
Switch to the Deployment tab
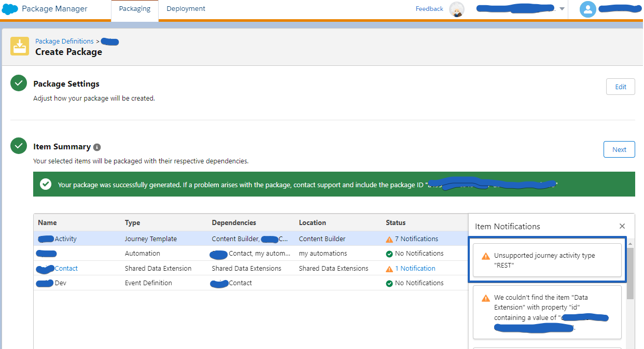click(186, 9)
